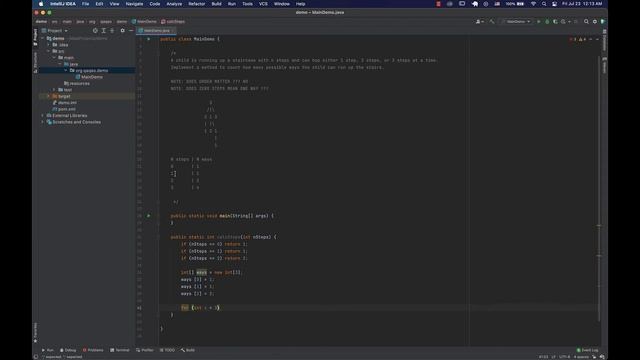Viewport: 640px width, 360px height.
Task: Expand the .idea folder
Action: coord(49,45)
